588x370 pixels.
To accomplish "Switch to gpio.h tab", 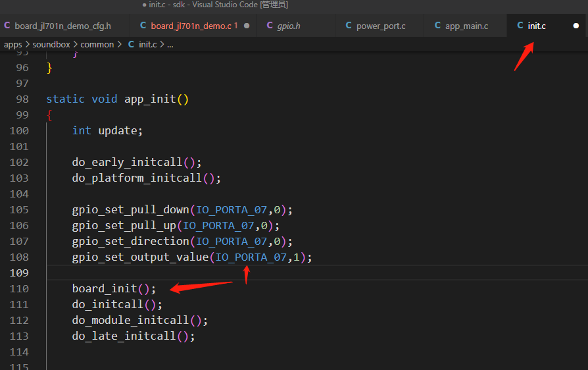I will [288, 26].
